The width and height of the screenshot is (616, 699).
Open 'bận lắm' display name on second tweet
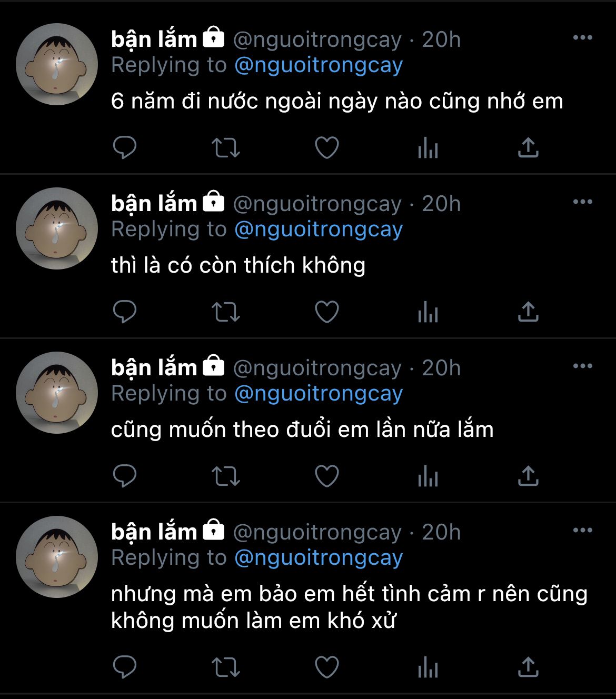[x=154, y=204]
